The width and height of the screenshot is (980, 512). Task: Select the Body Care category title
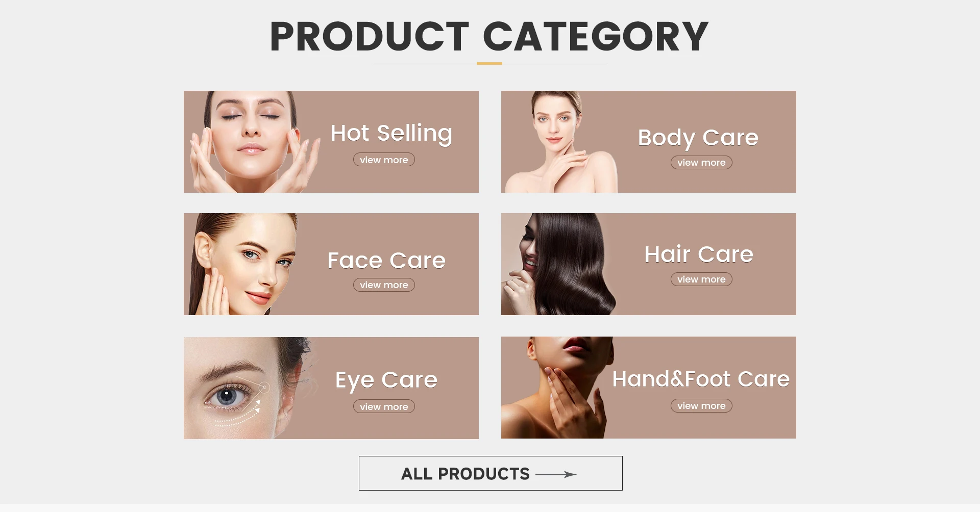(x=698, y=138)
